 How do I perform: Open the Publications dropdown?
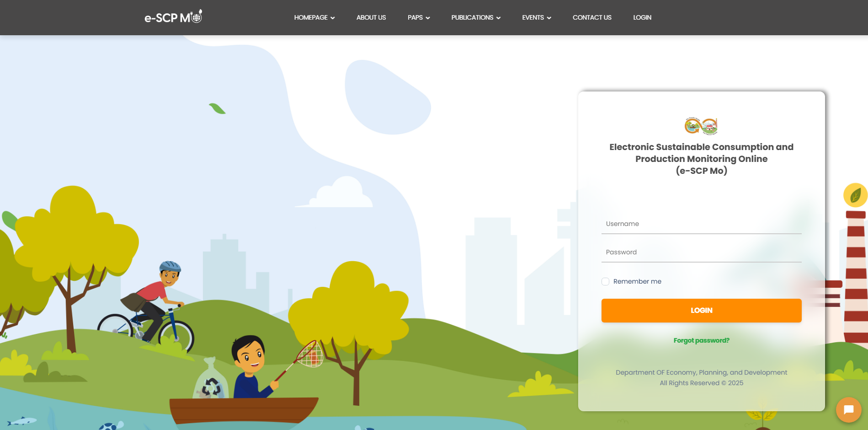coord(475,17)
